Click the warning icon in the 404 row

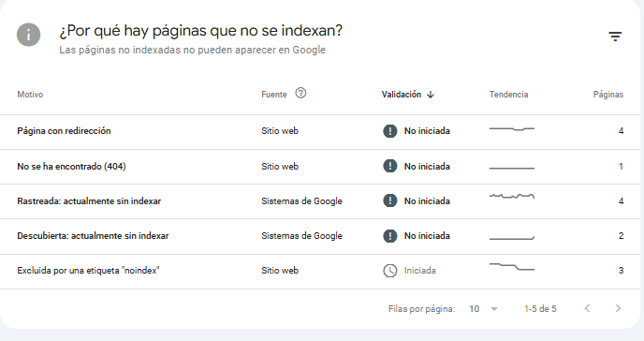coord(389,167)
